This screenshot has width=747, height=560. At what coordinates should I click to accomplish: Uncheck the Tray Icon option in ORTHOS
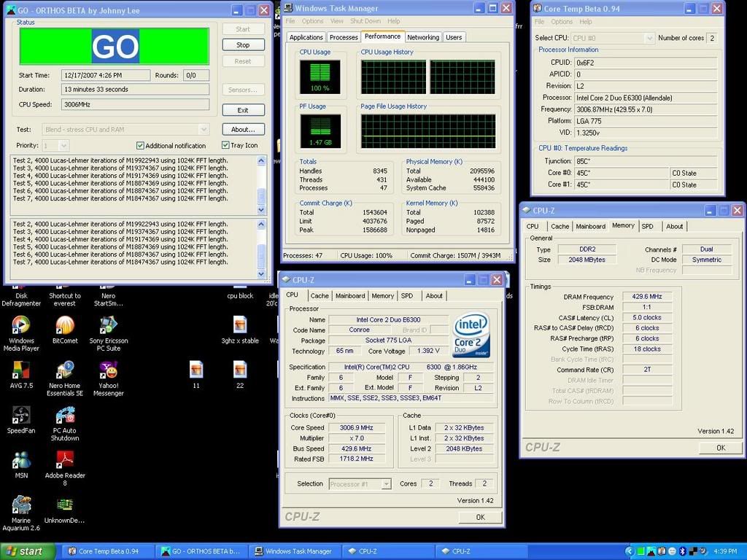226,145
